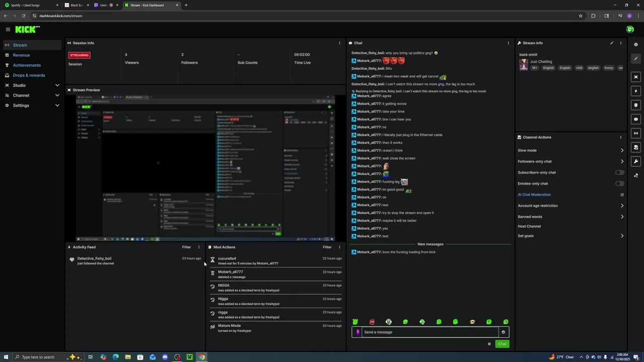Click the wrench icon in right sidebar
The width and height of the screenshot is (644, 362).
636,161
